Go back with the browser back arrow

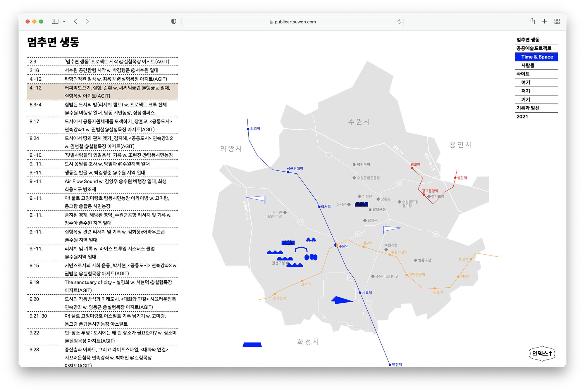click(x=75, y=21)
